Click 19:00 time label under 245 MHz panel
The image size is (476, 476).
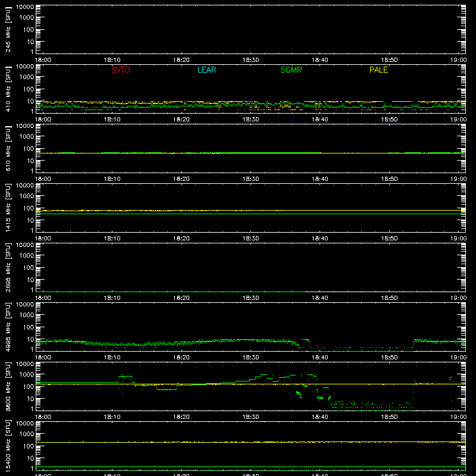click(x=458, y=60)
